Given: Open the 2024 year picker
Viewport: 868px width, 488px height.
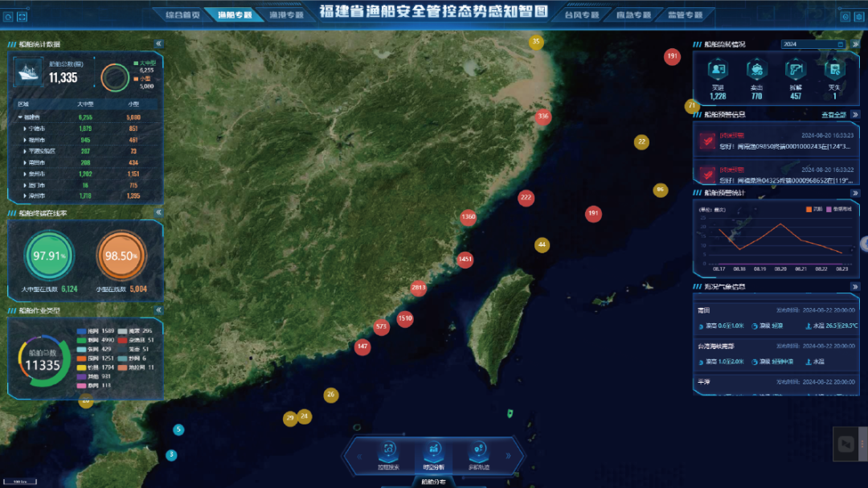Looking at the screenshot, I should [813, 43].
